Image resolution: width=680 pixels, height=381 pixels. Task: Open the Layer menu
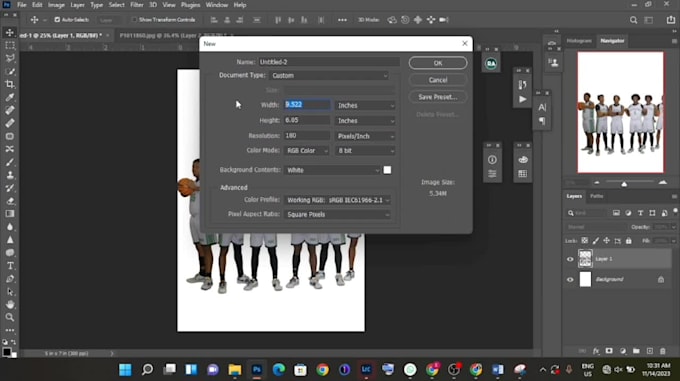coord(78,5)
